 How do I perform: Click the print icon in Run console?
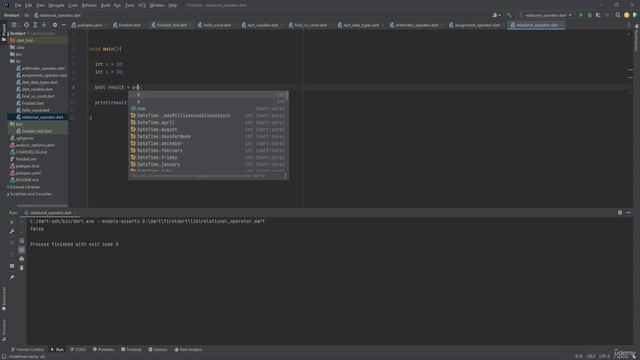click(22, 259)
